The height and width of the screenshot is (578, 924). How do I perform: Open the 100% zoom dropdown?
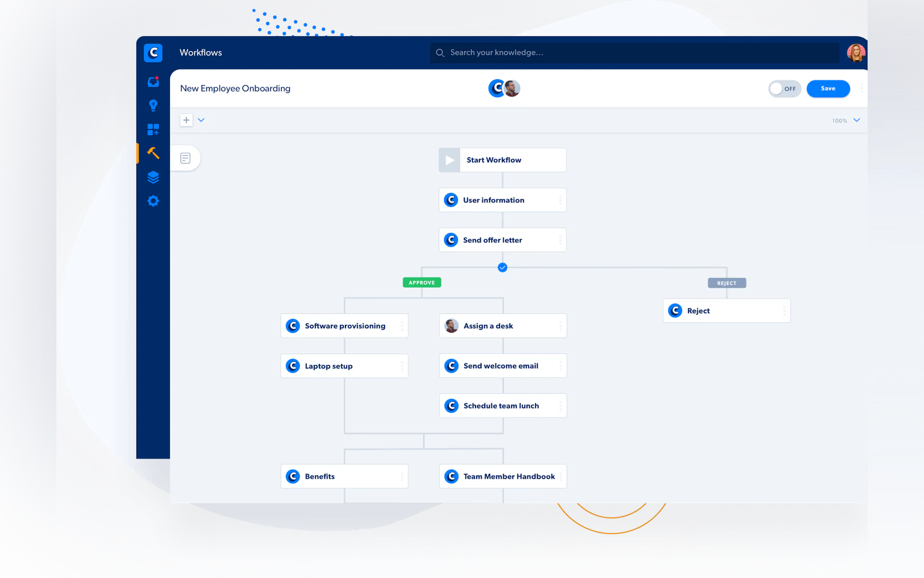[x=856, y=120]
